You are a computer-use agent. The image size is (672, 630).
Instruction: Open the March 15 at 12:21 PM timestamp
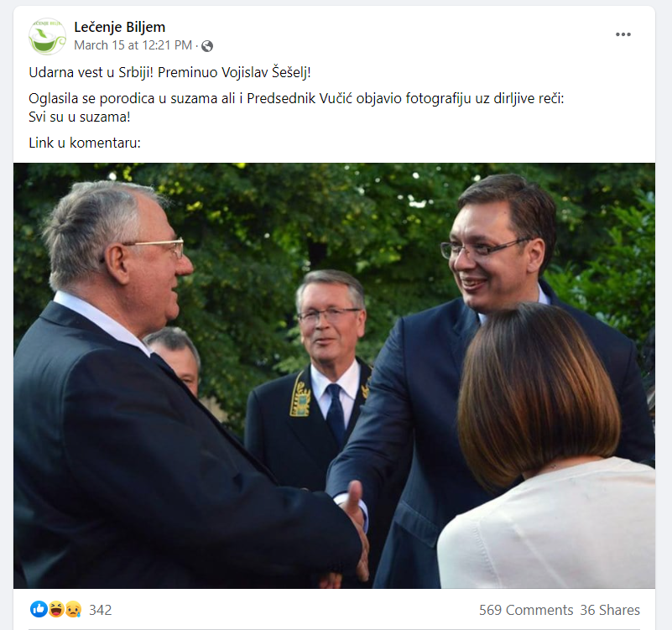click(133, 45)
